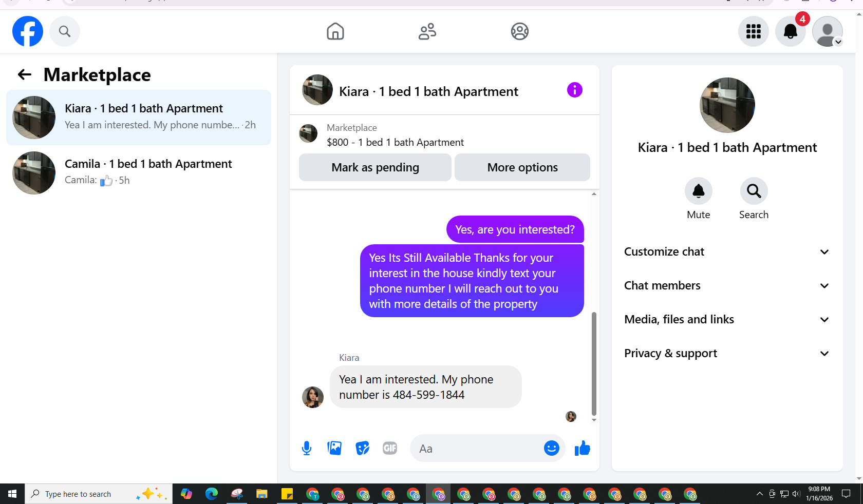Expand the Customize chat section

tap(727, 251)
